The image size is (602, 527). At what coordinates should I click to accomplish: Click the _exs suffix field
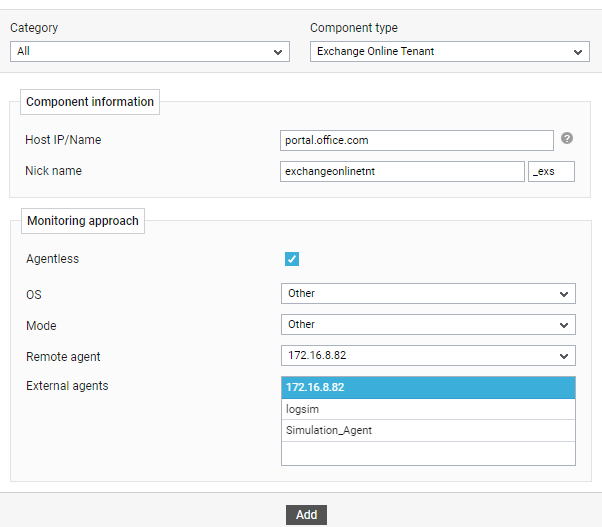pyautogui.click(x=551, y=172)
